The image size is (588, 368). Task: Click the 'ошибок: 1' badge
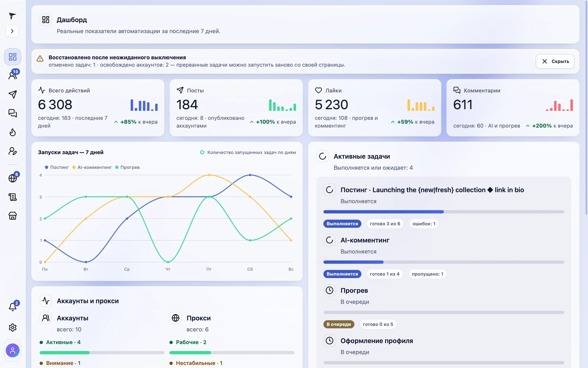[x=424, y=224]
